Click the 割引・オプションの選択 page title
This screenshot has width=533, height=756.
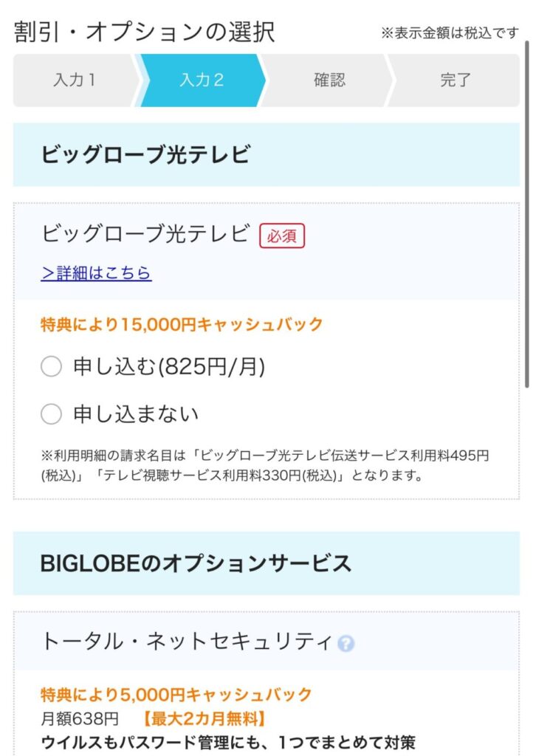point(145,32)
